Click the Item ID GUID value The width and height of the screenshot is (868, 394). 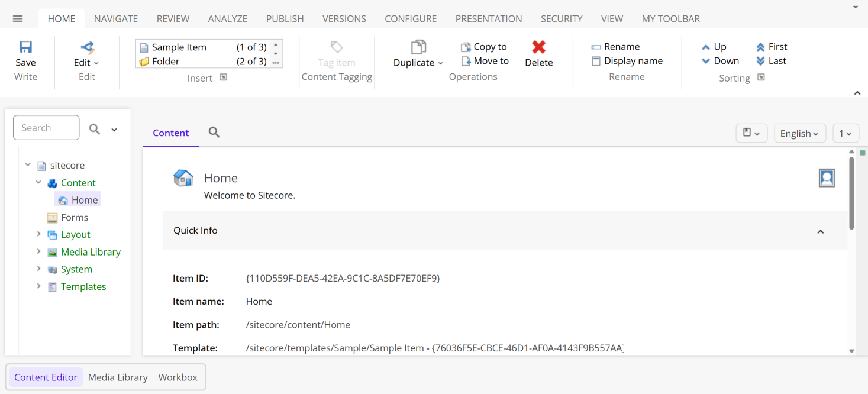pos(343,278)
